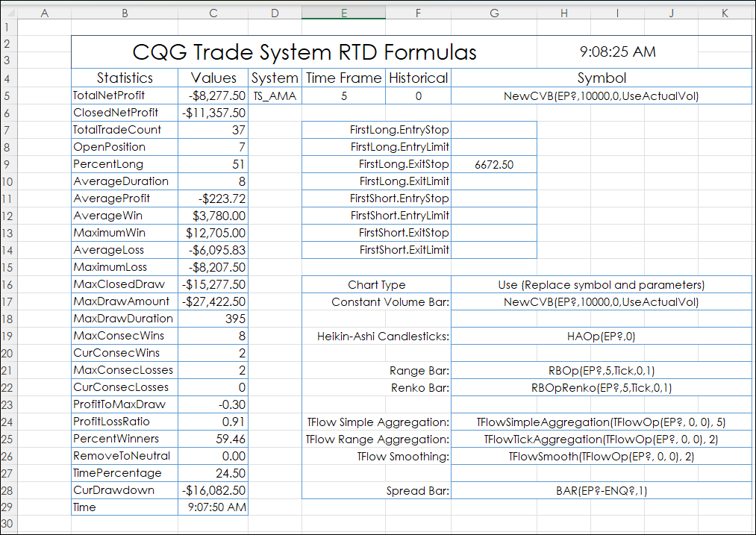Select the TotalNetProfit label cell
The height and width of the screenshot is (535, 756).
coord(125,96)
